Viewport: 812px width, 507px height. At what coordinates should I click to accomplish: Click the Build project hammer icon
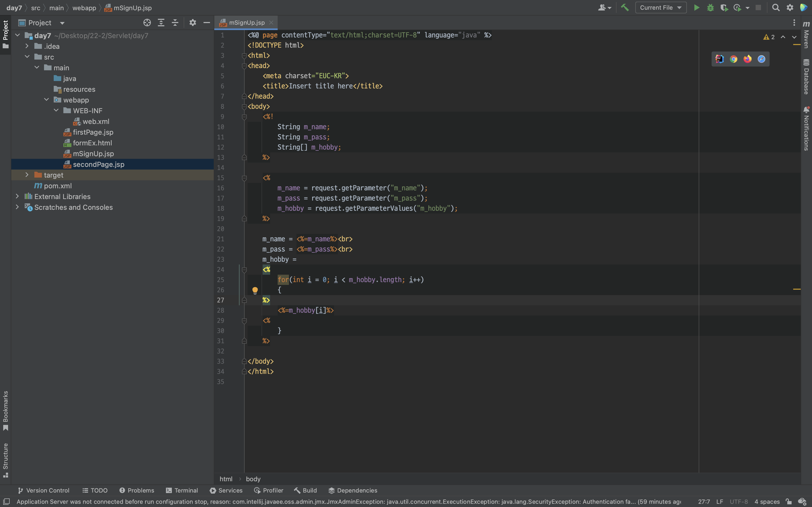pyautogui.click(x=625, y=8)
